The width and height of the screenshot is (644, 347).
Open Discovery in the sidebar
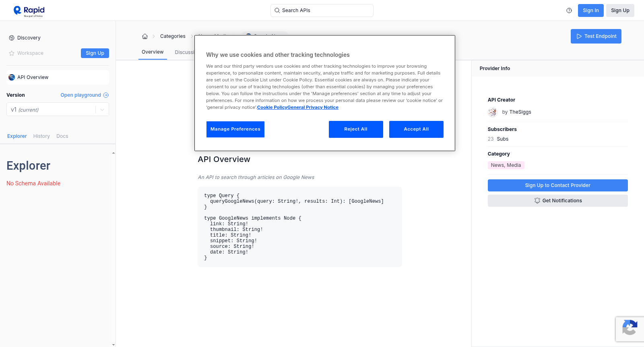pyautogui.click(x=29, y=38)
